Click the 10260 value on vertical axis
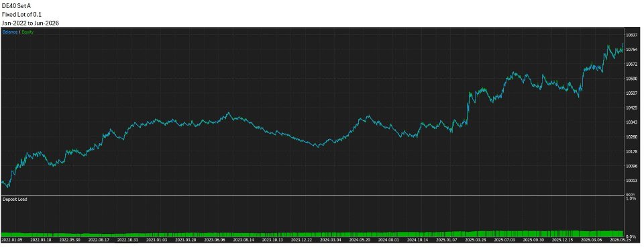The height and width of the screenshot is (250, 644). [x=632, y=137]
